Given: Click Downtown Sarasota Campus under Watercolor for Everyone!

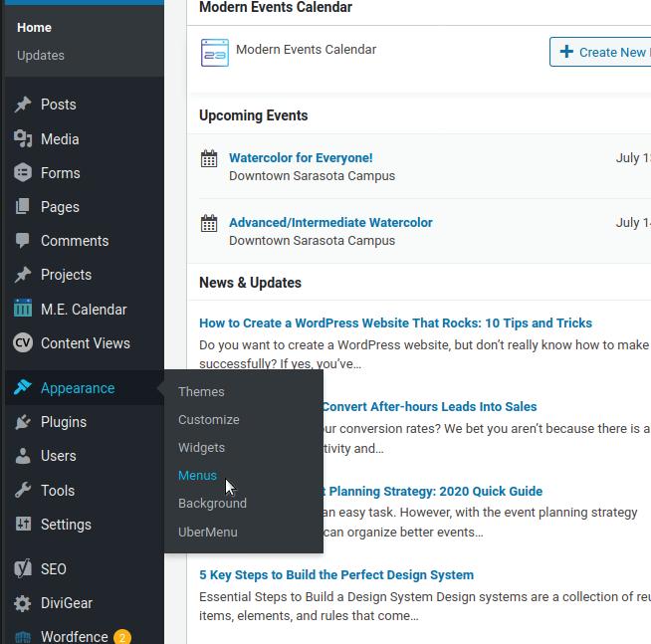Looking at the screenshot, I should [312, 175].
